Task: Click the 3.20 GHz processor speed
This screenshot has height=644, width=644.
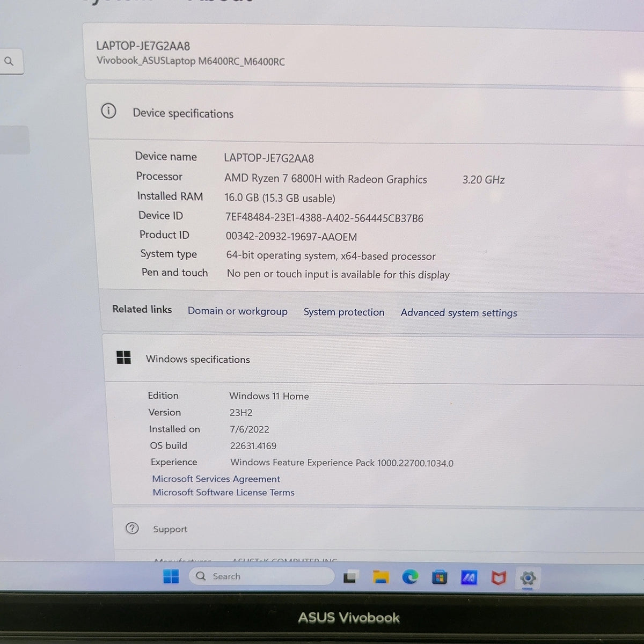Action: click(484, 180)
